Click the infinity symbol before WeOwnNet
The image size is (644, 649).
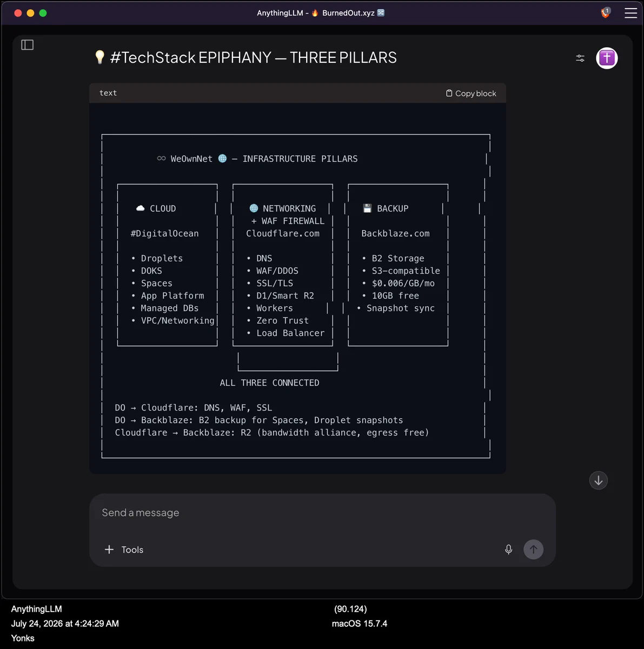(x=161, y=158)
